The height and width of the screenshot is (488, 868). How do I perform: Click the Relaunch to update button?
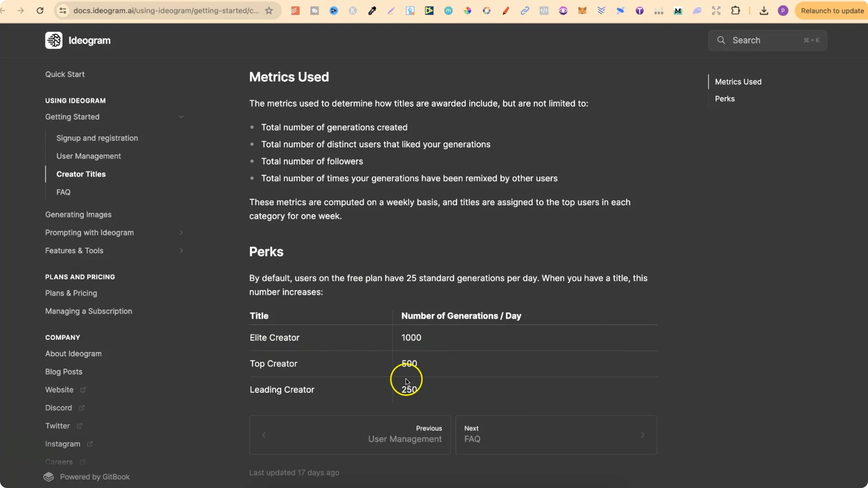832,10
